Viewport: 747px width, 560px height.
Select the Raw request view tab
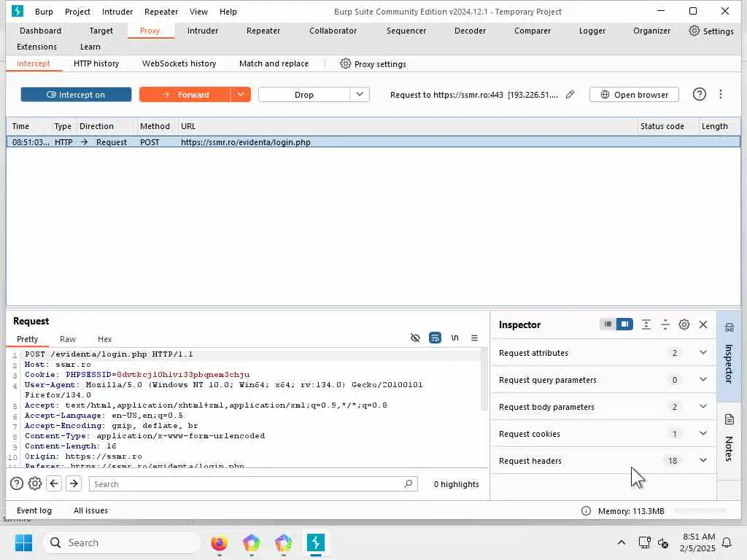[x=68, y=339]
